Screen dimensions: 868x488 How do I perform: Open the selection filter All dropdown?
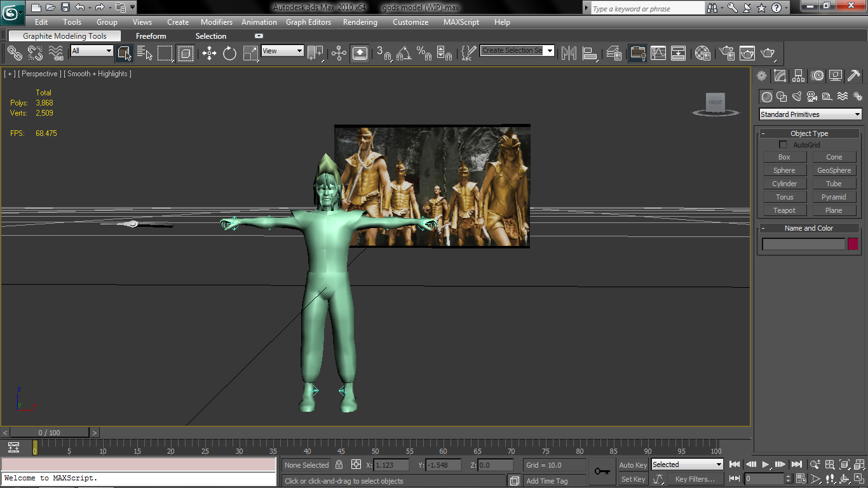92,51
